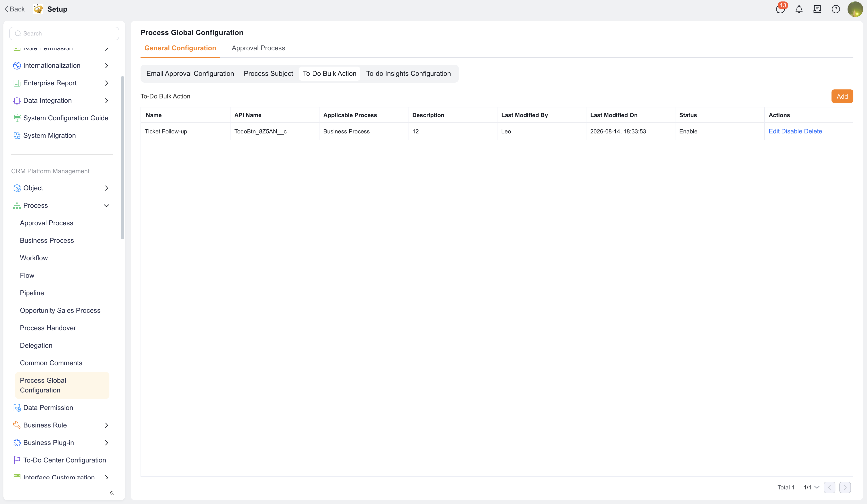867x504 pixels.
Task: Expand the Business Plug-in chevron
Action: coord(107,443)
